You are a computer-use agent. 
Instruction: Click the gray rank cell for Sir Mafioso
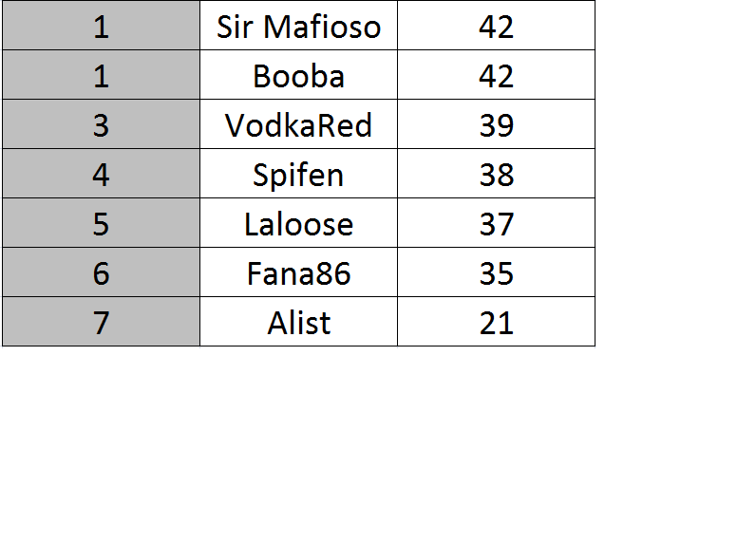(101, 25)
